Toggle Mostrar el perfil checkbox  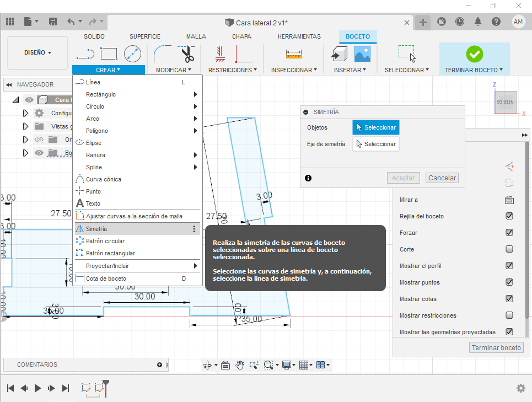point(509,266)
